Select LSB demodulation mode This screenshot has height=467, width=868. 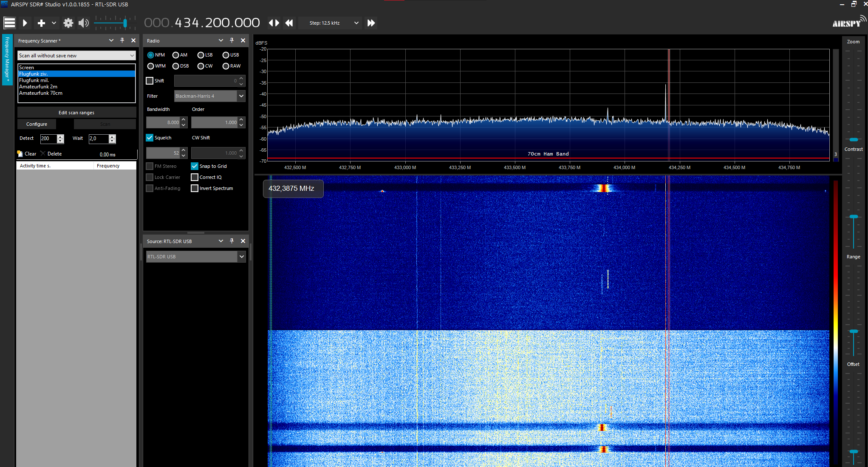[x=205, y=55]
